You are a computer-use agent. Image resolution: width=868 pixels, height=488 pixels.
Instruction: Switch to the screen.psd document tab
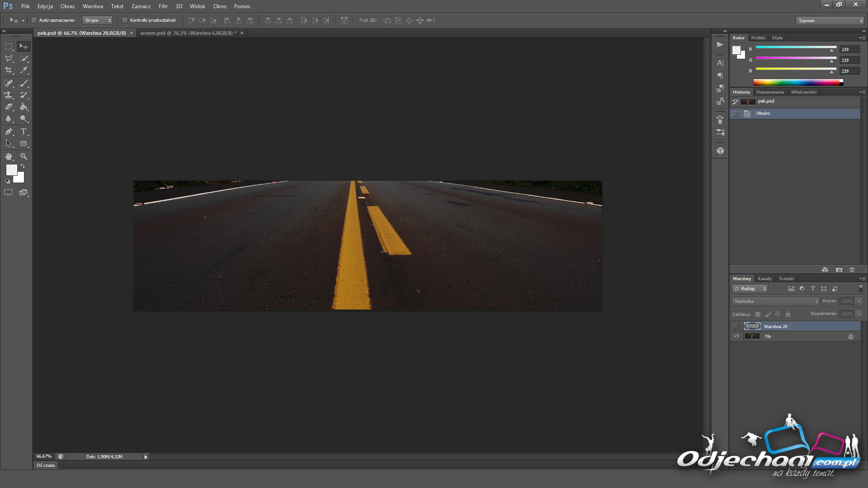coord(188,33)
